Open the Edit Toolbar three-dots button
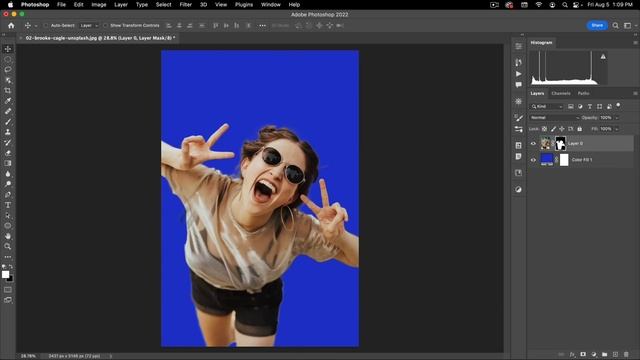 (8, 257)
